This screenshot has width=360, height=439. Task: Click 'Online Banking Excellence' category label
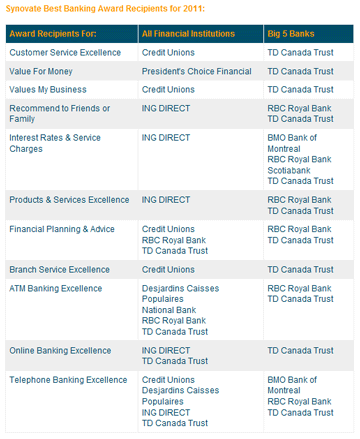pyautogui.click(x=60, y=351)
